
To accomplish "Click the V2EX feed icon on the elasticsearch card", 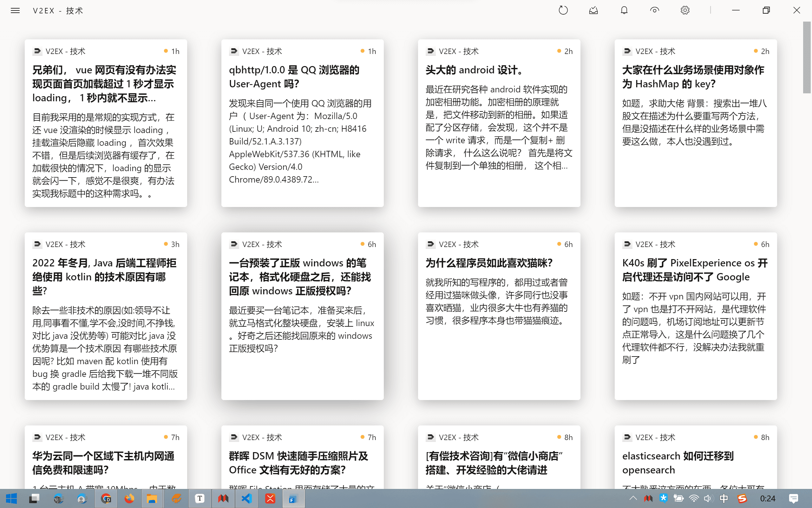I will (627, 437).
